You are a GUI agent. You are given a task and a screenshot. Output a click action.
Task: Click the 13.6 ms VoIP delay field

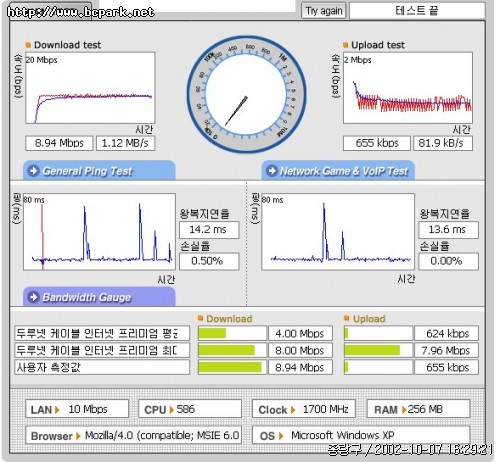tap(448, 230)
